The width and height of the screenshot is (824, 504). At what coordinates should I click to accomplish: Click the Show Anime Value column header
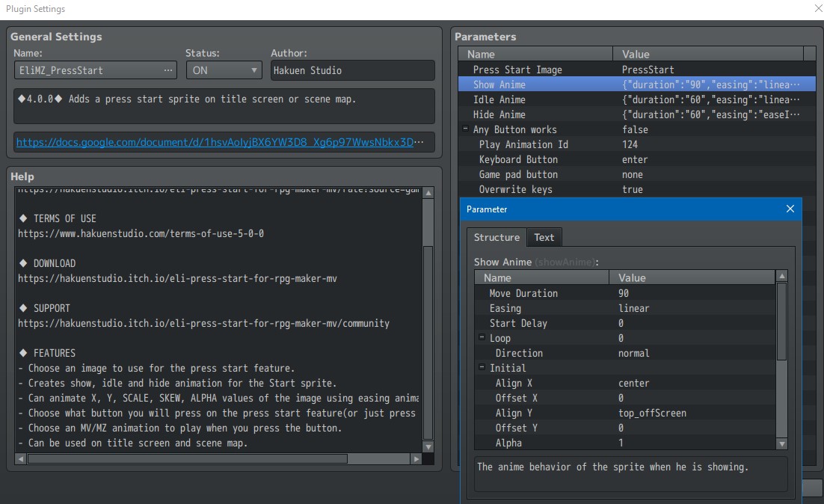(692, 277)
